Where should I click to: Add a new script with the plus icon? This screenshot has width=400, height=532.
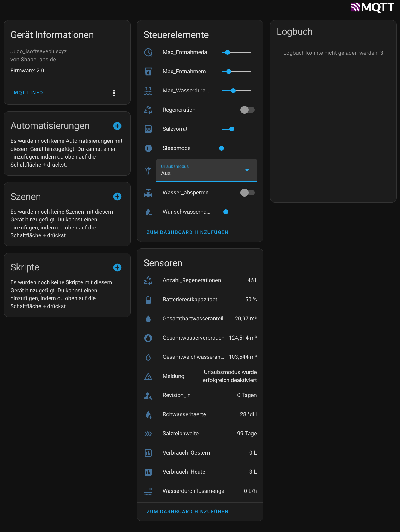(117, 267)
